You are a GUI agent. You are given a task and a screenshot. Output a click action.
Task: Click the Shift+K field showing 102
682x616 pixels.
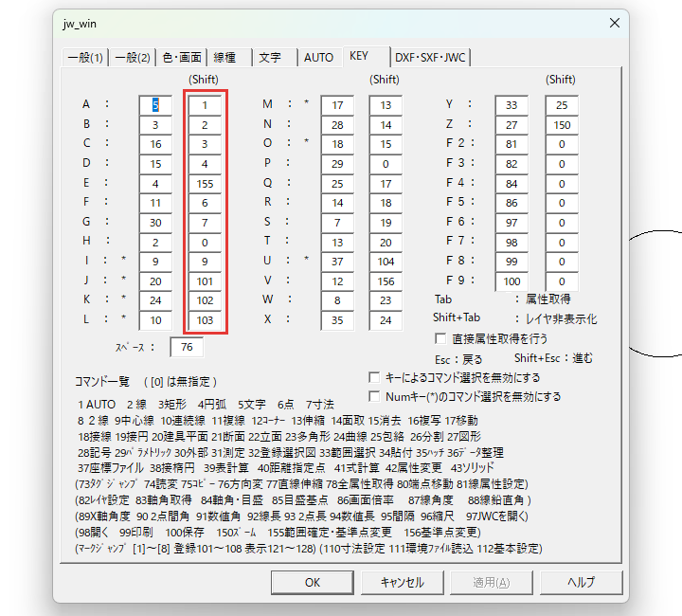205,300
